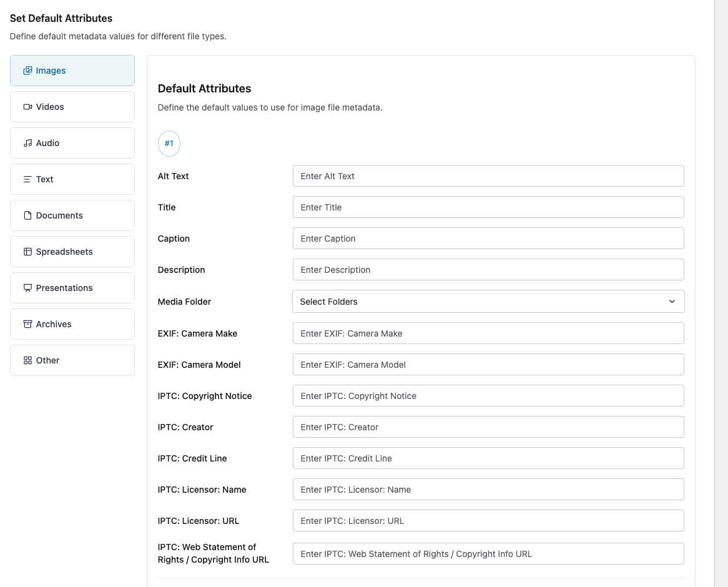Go to the Documents tab

click(72, 215)
